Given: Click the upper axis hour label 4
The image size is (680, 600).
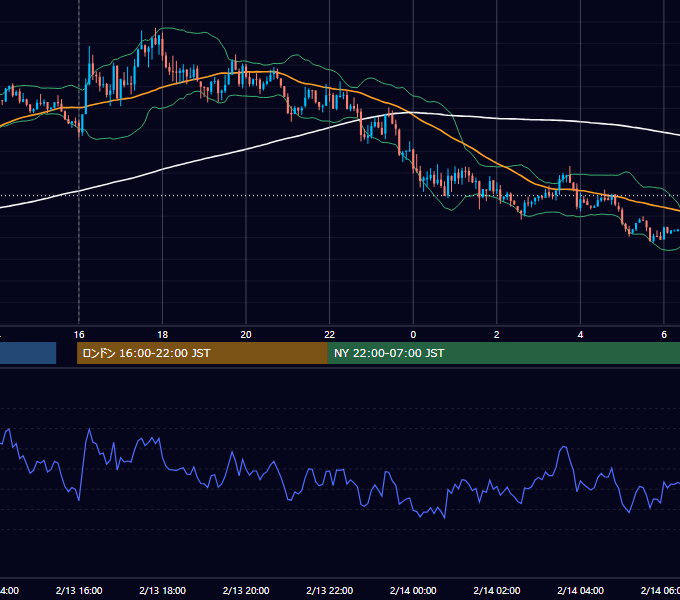Looking at the screenshot, I should pos(580,335).
